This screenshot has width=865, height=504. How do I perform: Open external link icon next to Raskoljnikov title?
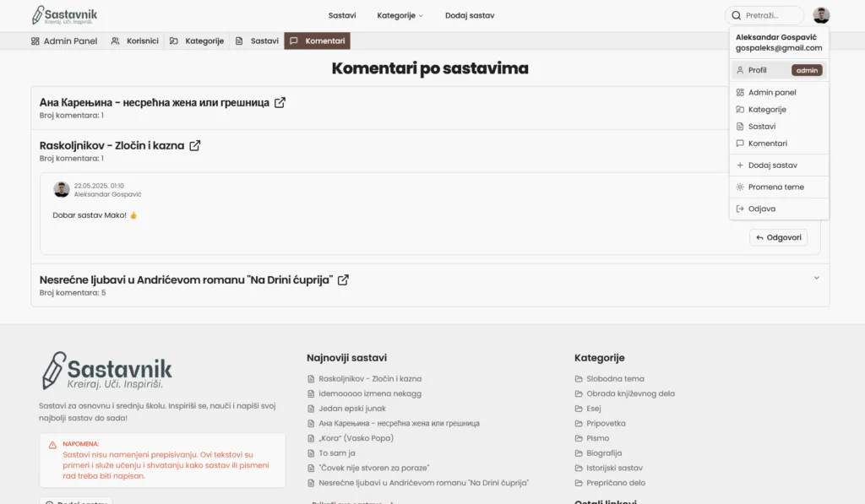point(195,145)
